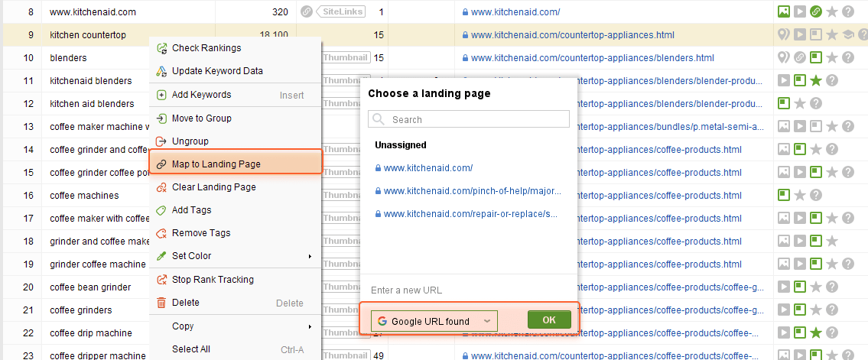Screen dimensions: 868x360
Task: Confirm landing page with OK button
Action: [x=549, y=320]
